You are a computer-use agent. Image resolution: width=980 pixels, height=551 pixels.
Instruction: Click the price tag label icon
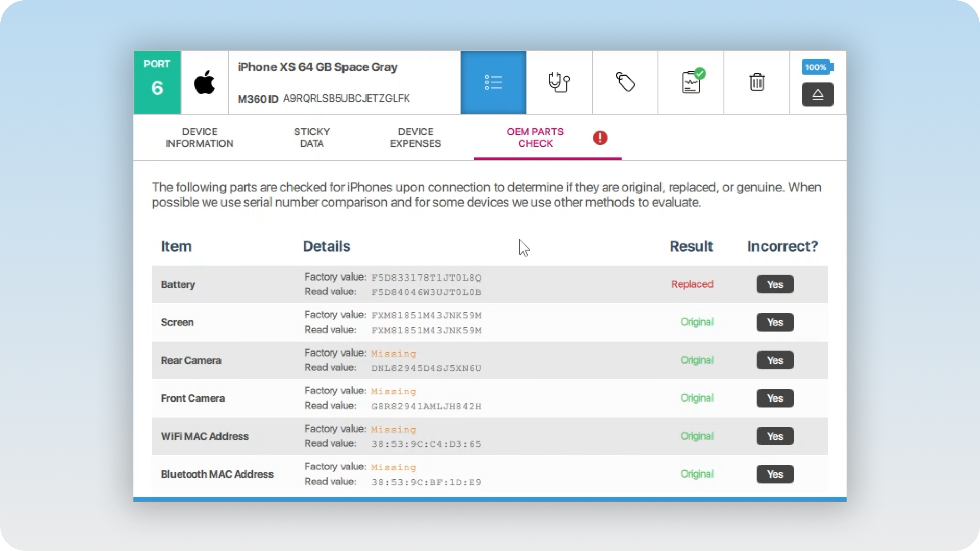click(x=625, y=82)
